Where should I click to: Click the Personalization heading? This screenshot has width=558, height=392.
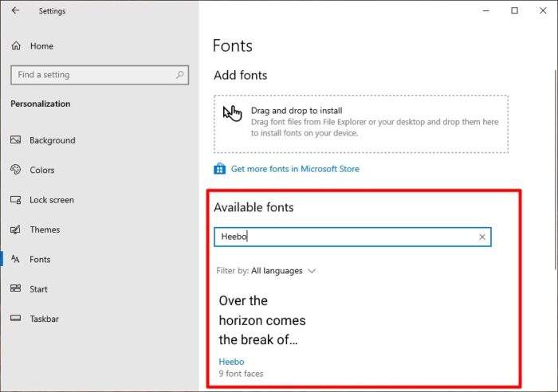click(41, 104)
